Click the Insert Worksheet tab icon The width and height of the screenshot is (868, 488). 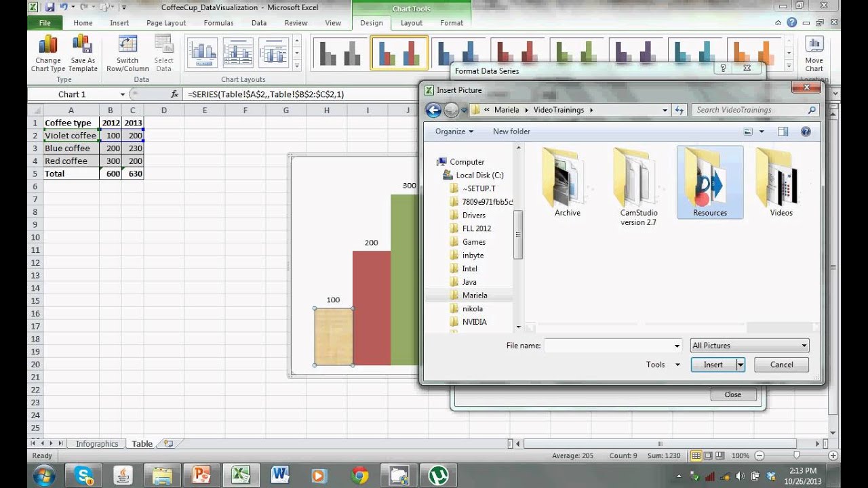(168, 444)
